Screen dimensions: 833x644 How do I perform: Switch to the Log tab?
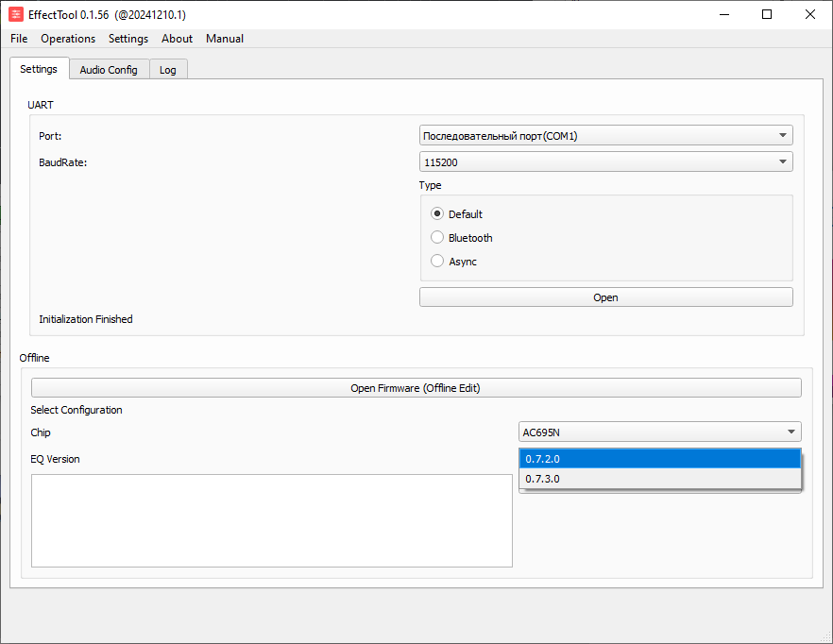(167, 70)
